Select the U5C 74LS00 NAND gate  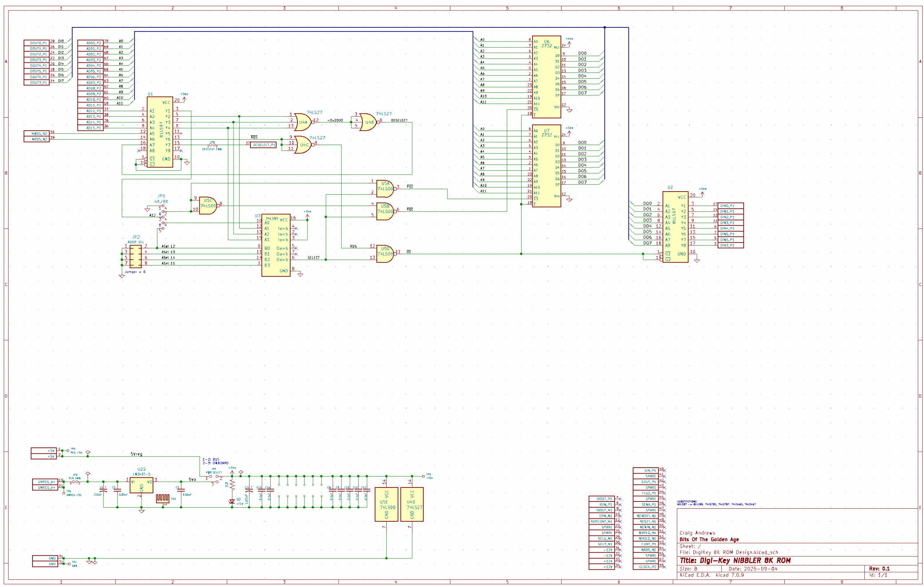pyautogui.click(x=208, y=206)
